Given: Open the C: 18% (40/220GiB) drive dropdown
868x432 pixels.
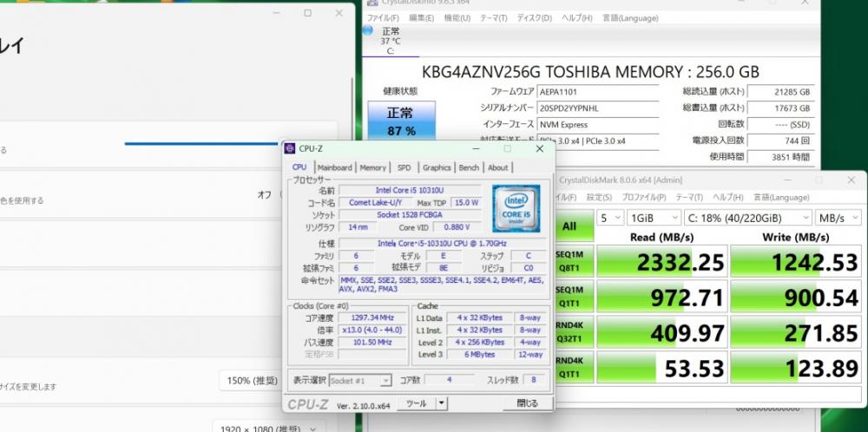Looking at the screenshot, I should coord(748,218).
